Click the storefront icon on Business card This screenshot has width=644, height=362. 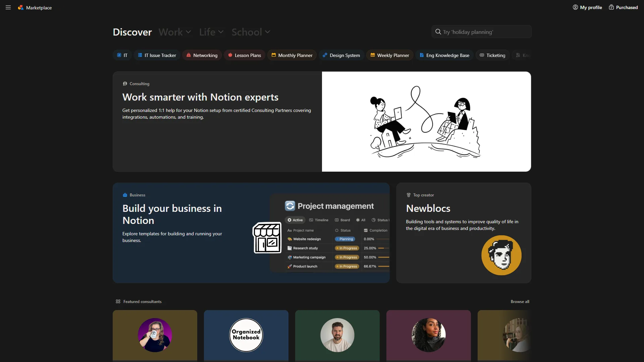pos(267,238)
